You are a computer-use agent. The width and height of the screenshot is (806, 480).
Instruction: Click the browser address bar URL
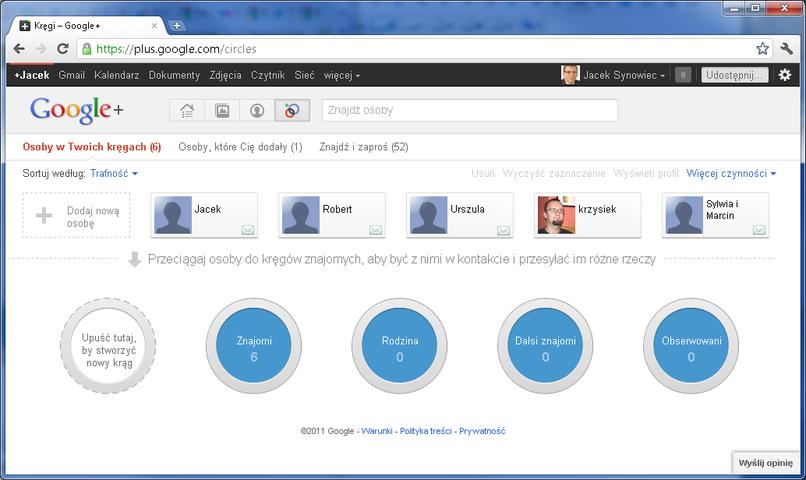click(x=176, y=49)
